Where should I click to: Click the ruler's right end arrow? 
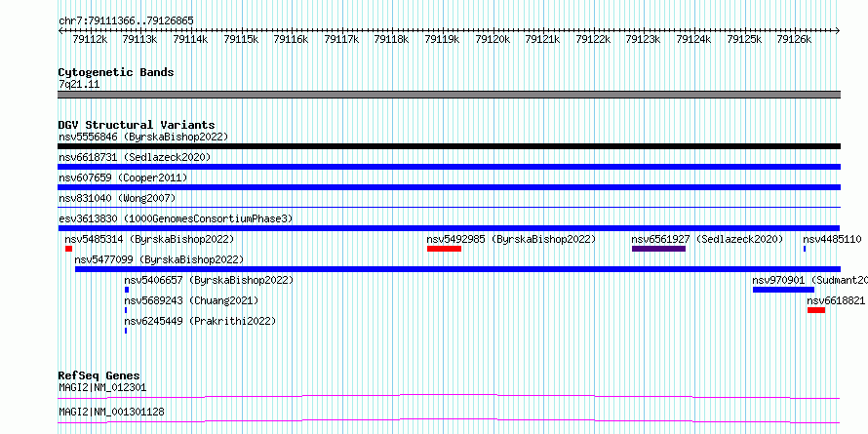[838, 30]
